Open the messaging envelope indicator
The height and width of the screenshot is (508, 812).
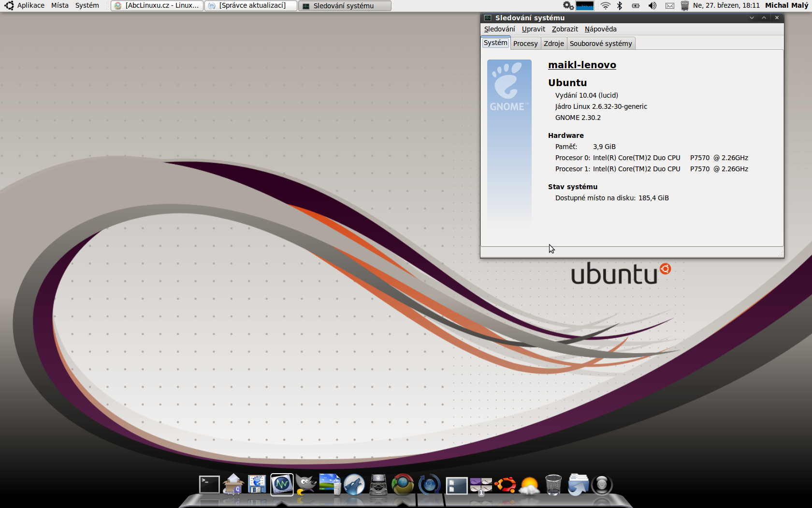point(670,6)
